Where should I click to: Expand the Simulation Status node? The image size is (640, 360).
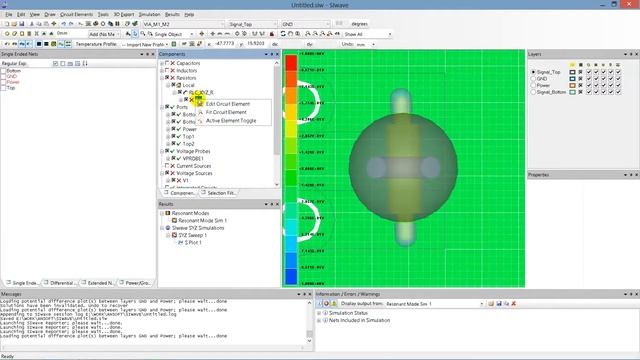pos(319,313)
